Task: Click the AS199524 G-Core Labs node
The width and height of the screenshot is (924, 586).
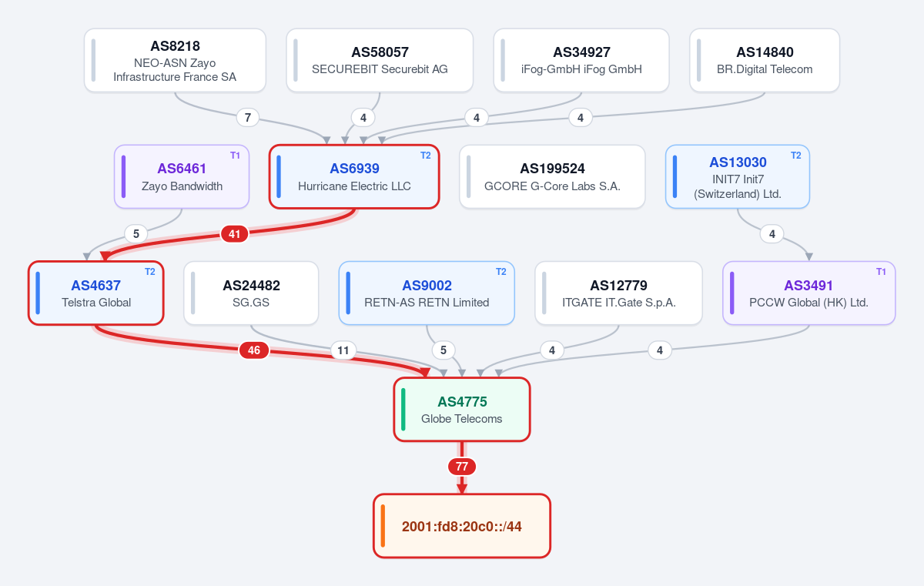Action: [552, 176]
